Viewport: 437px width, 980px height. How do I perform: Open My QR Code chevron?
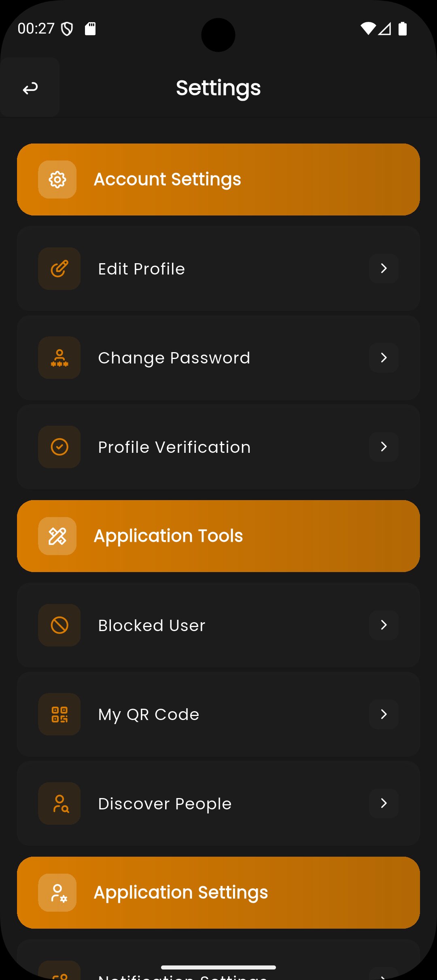pos(384,714)
